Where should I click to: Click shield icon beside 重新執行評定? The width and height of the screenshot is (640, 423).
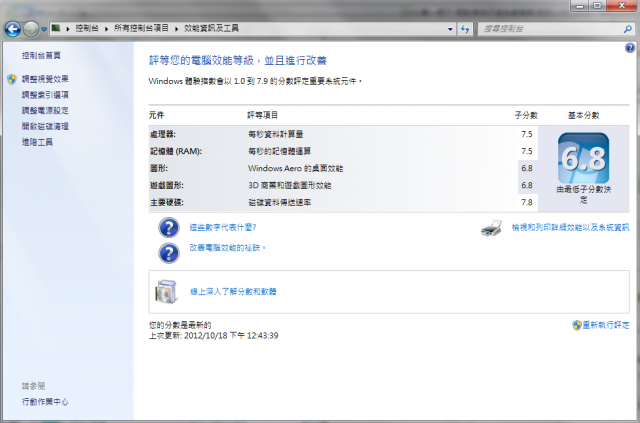pyautogui.click(x=577, y=325)
